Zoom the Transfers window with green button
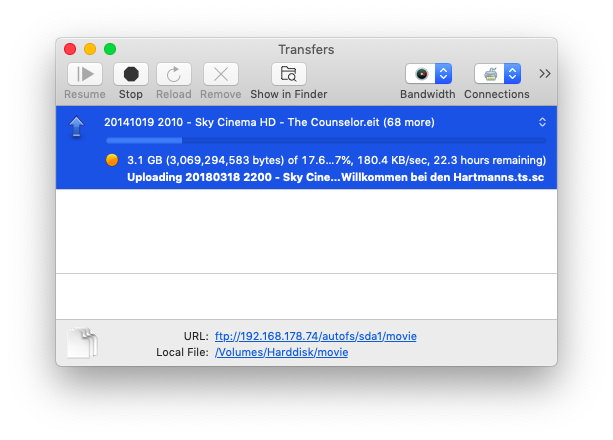 (x=110, y=49)
